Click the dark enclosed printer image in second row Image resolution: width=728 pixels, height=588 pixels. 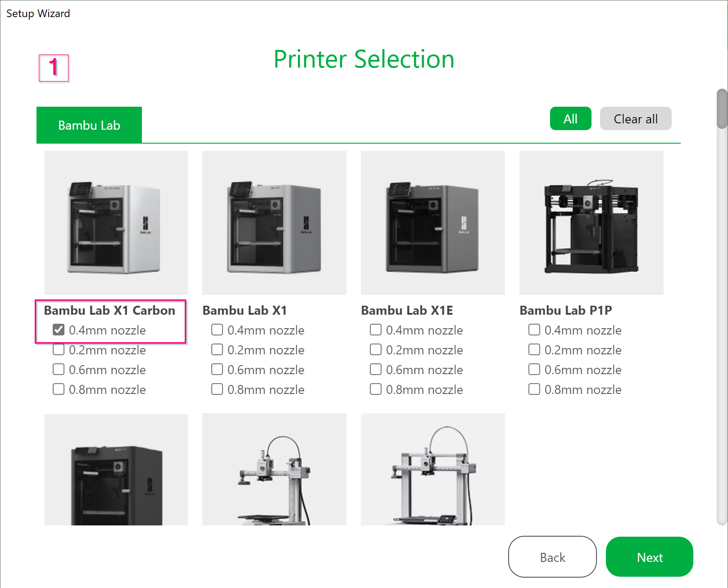click(x=116, y=470)
